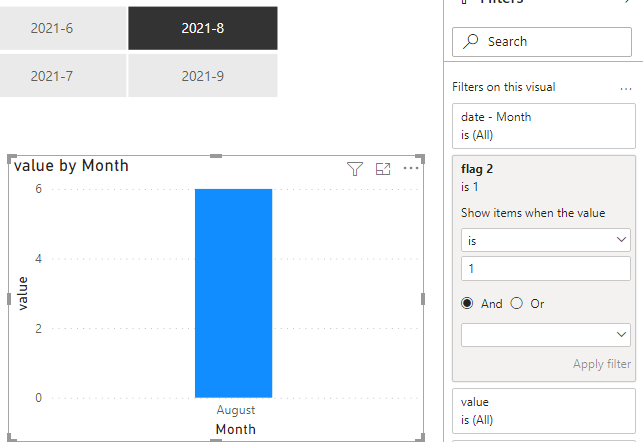
Task: Select the 2021-7 slicer tile
Action: [63, 76]
